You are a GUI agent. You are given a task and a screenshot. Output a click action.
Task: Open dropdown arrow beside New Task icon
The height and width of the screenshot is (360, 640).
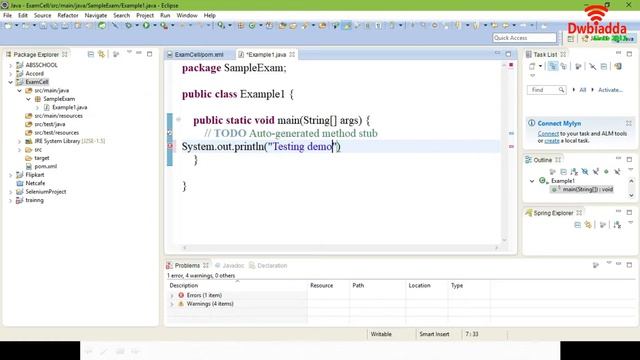[x=540, y=66]
